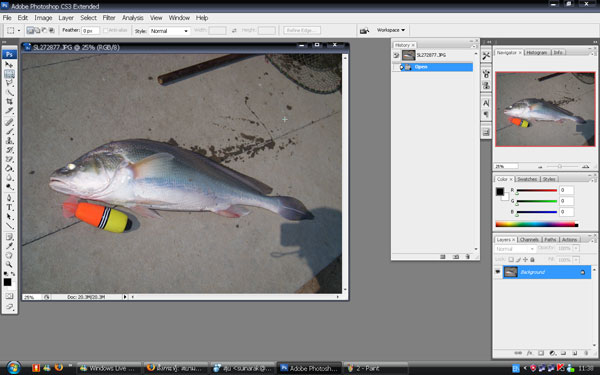Image resolution: width=600 pixels, height=375 pixels.
Task: Hide the Background layer eye icon
Action: click(498, 272)
